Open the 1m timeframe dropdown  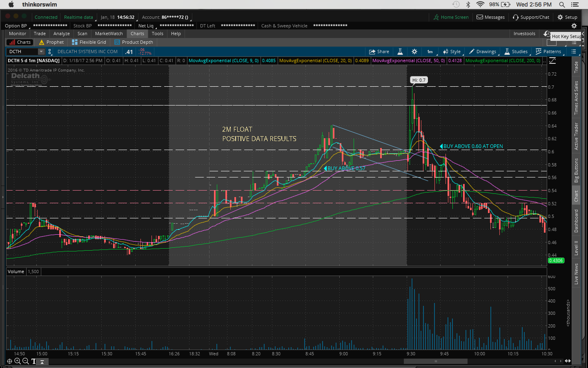(x=430, y=52)
